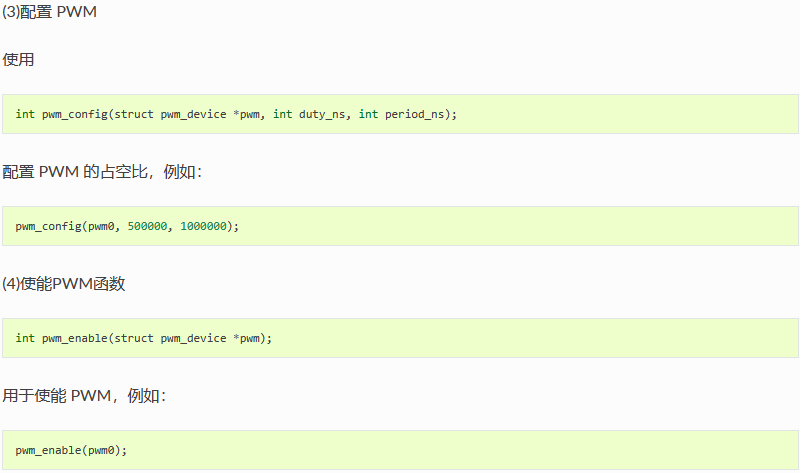
Task: Click the text 使用
Action: point(18,60)
